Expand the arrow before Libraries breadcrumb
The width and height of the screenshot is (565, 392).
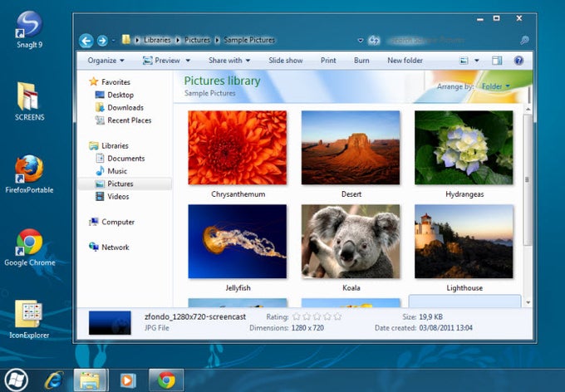click(137, 41)
